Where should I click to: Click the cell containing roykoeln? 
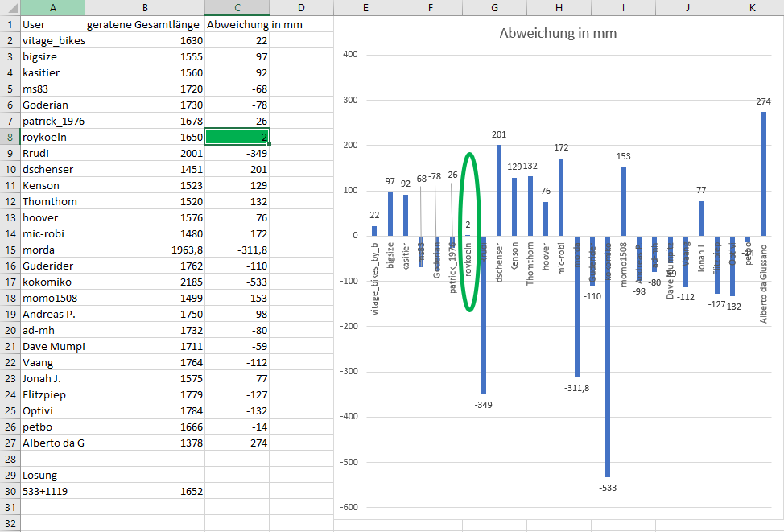pos(52,137)
